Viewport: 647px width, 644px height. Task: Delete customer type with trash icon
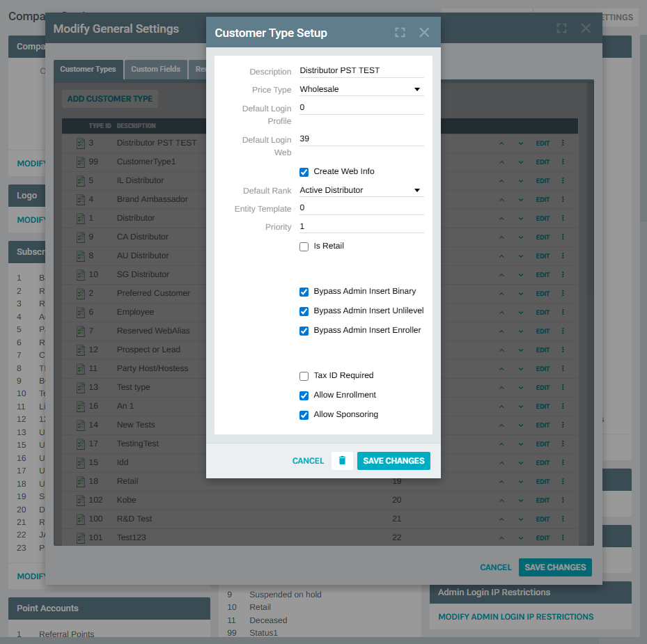(x=342, y=460)
